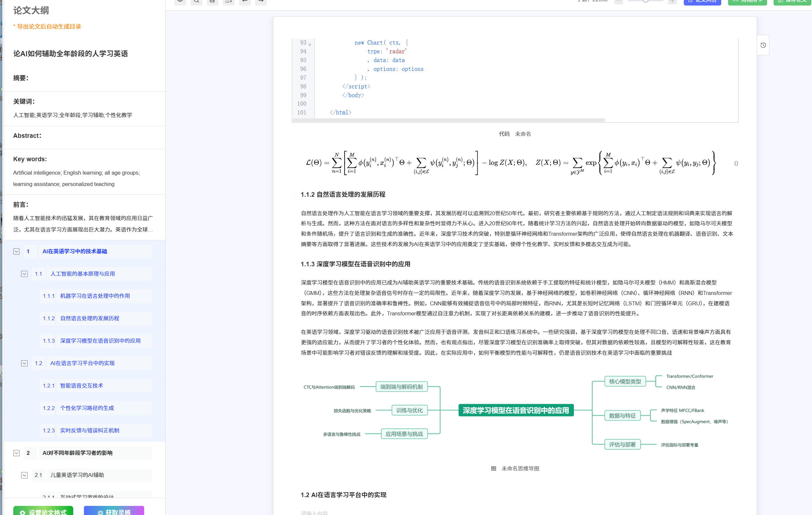Viewport: 812px width, 515px height.
Task: Click the search magnifier toolbar icon
Action: [196, 1]
